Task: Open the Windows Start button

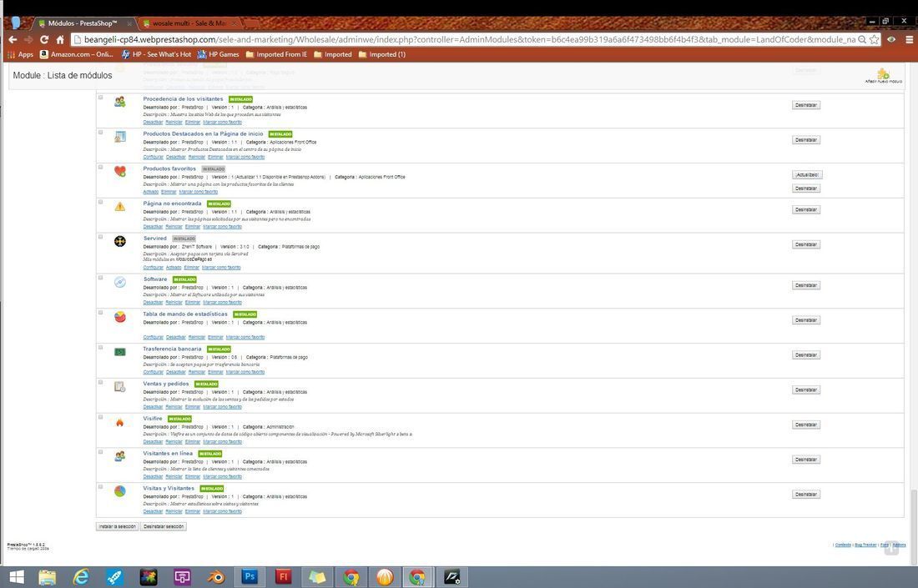Action: [17, 577]
